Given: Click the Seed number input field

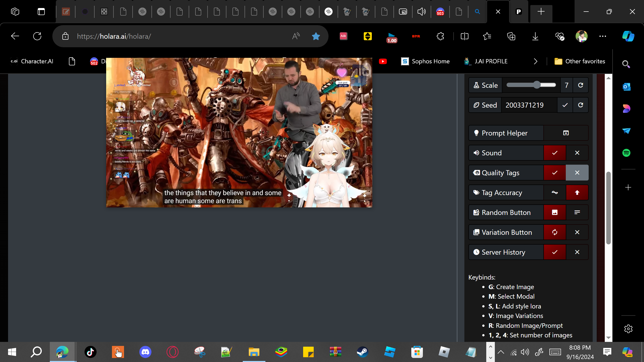Looking at the screenshot, I should point(529,105).
